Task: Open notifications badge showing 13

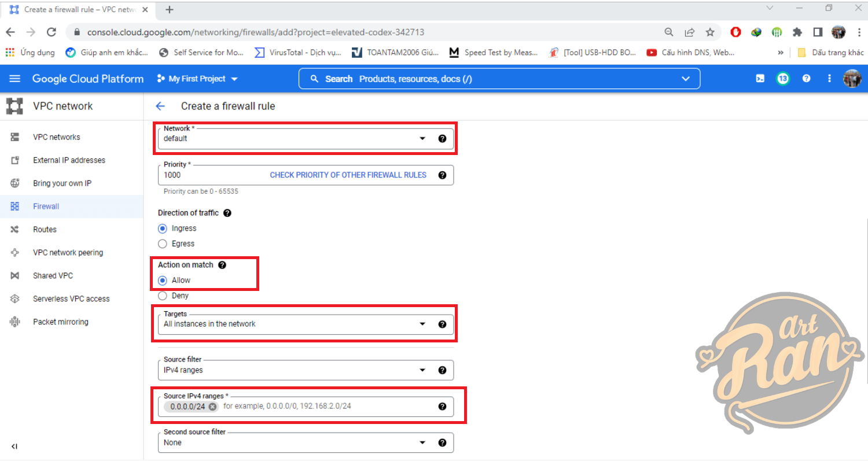Action: (x=783, y=79)
